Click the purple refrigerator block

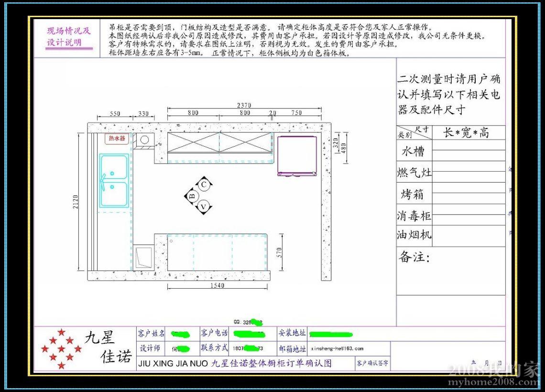(x=297, y=155)
